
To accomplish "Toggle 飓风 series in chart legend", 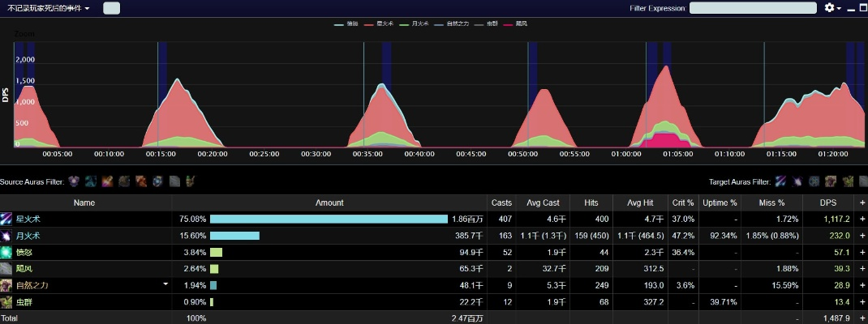I will click(516, 25).
